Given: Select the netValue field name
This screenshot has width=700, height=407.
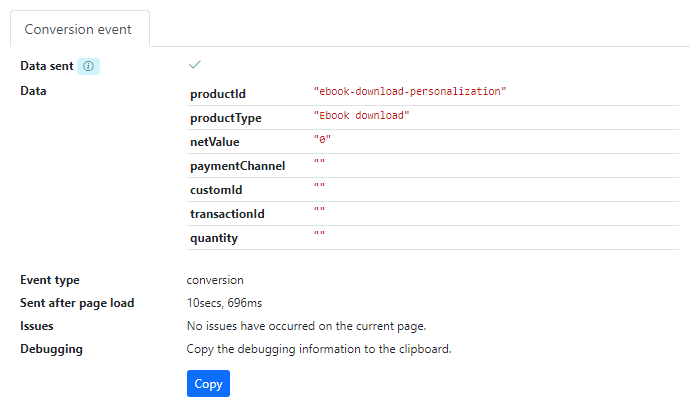Looking at the screenshot, I should point(215,142).
